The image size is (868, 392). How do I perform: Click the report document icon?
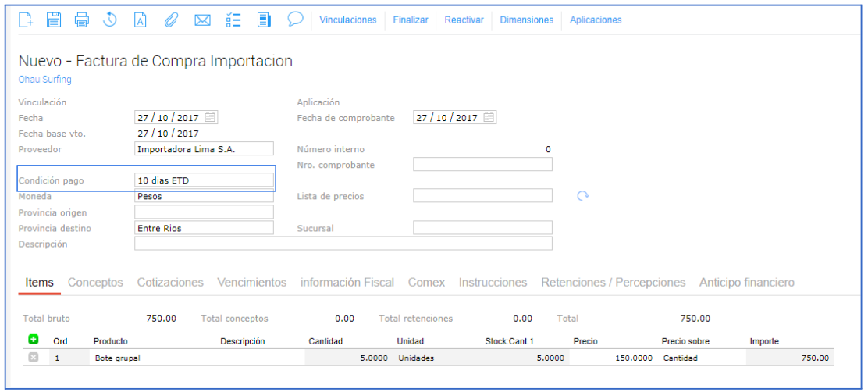click(x=264, y=20)
